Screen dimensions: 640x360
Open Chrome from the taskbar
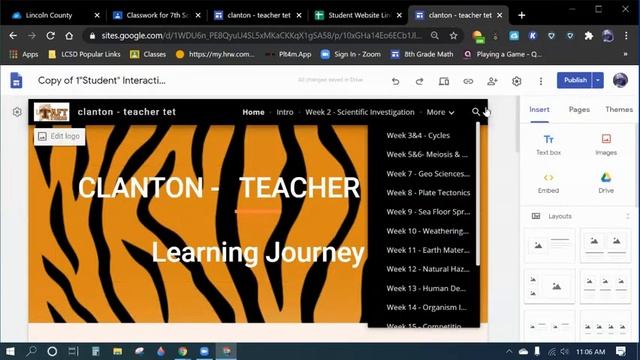(x=182, y=351)
